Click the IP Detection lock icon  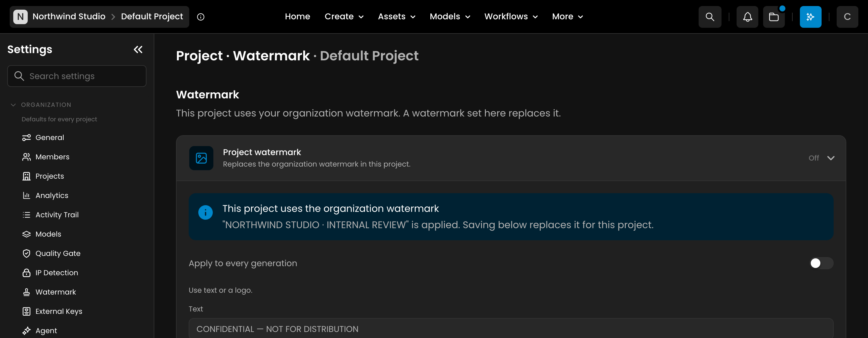pos(26,273)
